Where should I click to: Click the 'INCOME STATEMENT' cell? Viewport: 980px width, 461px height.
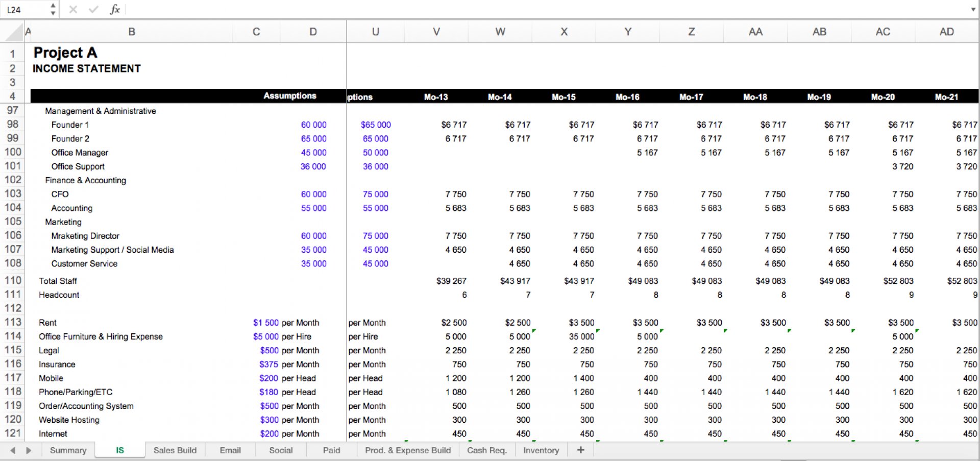[86, 68]
